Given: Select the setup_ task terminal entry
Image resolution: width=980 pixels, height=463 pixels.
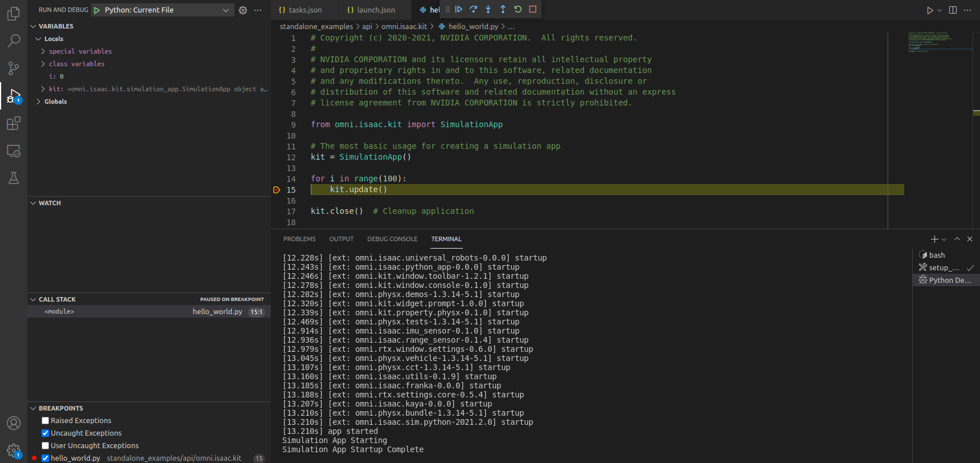Looking at the screenshot, I should pyautogui.click(x=946, y=267).
